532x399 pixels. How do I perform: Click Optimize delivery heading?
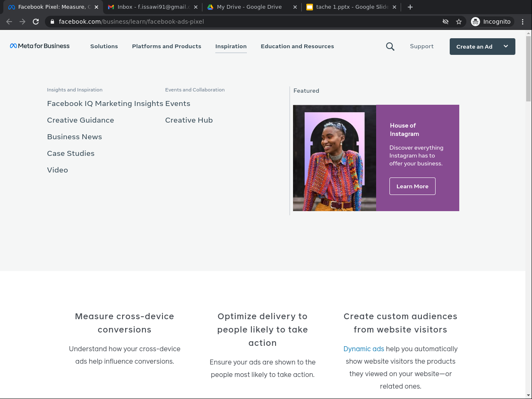click(263, 330)
